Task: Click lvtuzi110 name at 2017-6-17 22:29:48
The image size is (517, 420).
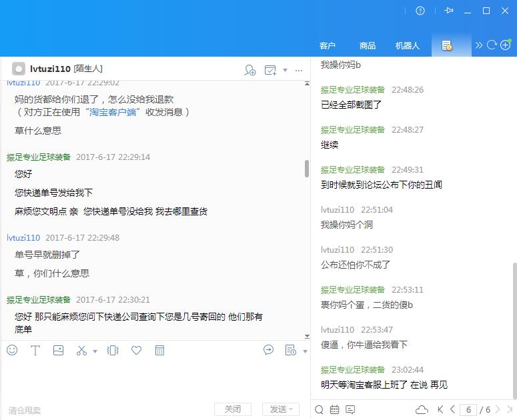Action: tap(23, 237)
